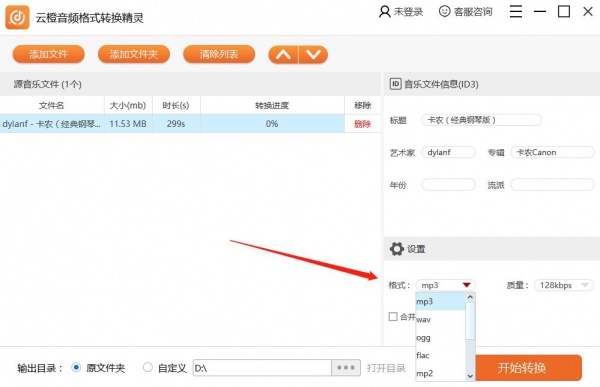
Task: Click the ID3 info panel icon
Action: (x=395, y=84)
